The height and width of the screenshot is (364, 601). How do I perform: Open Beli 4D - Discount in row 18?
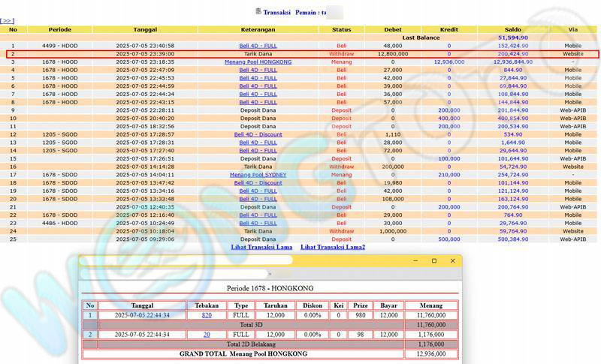click(x=258, y=182)
